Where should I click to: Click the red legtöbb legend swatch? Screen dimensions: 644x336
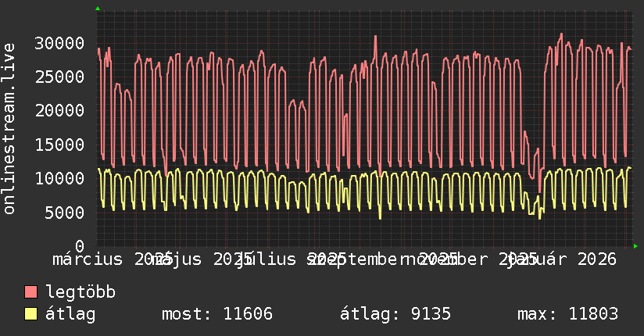[30, 292]
